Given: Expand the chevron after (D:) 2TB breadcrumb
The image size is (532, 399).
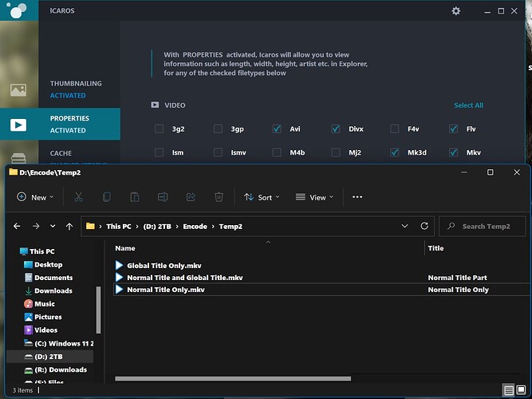Looking at the screenshot, I should point(177,227).
